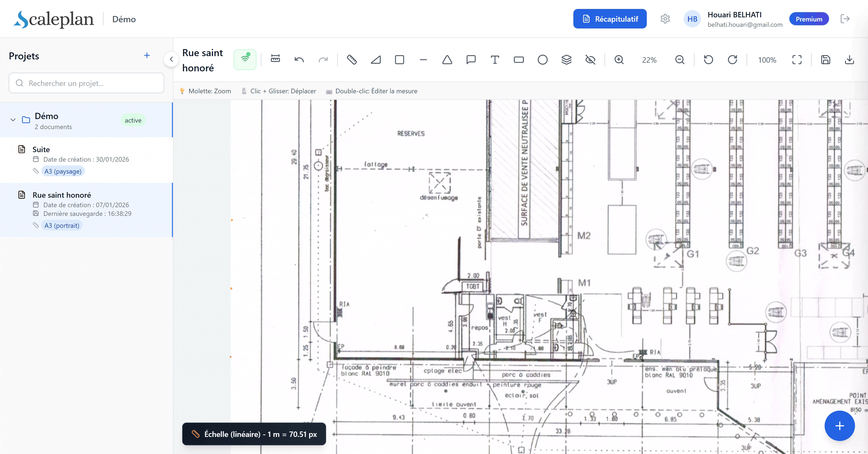Click the project search field
868x454 pixels.
click(x=86, y=83)
